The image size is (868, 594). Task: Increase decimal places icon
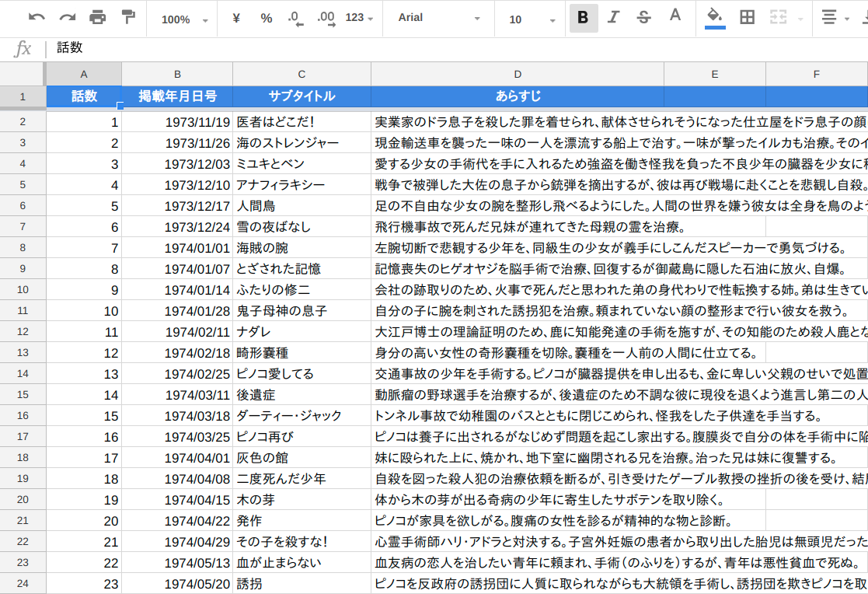(x=326, y=19)
